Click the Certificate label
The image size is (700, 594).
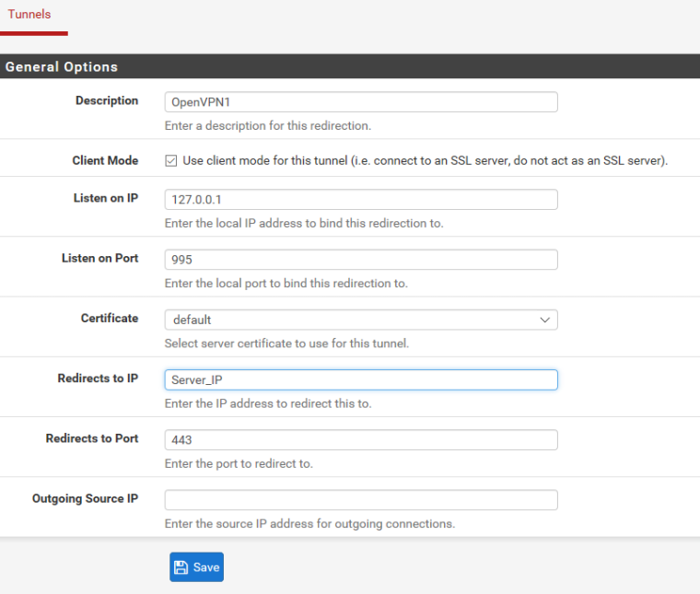[x=110, y=319]
